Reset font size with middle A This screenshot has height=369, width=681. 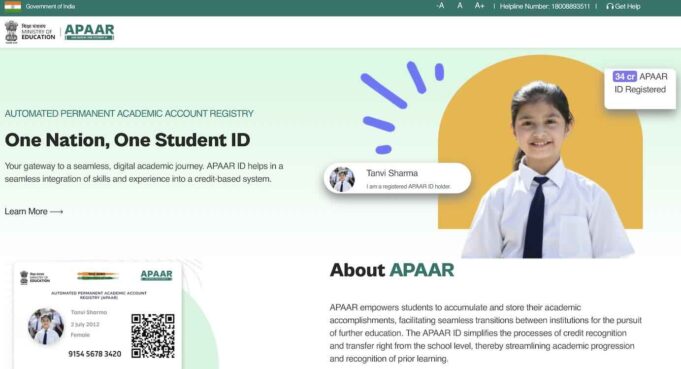click(460, 6)
